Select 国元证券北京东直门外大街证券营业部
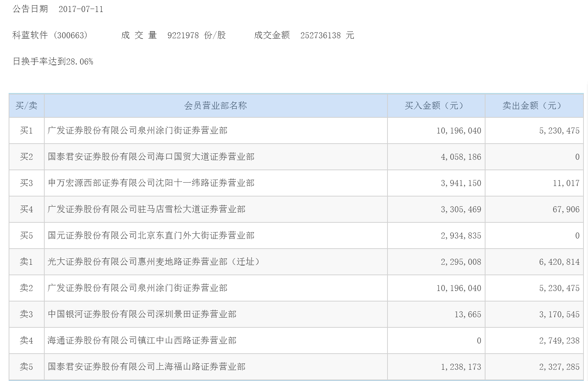 point(151,235)
